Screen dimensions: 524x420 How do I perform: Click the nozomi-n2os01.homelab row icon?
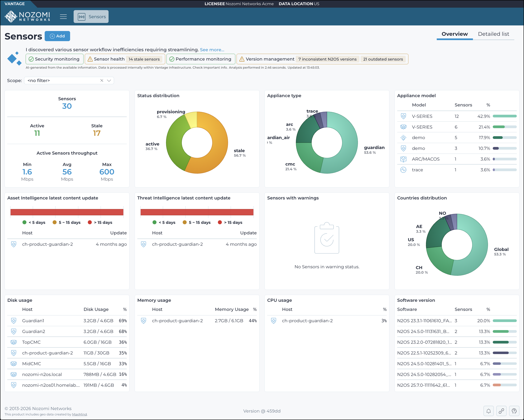[14, 385]
